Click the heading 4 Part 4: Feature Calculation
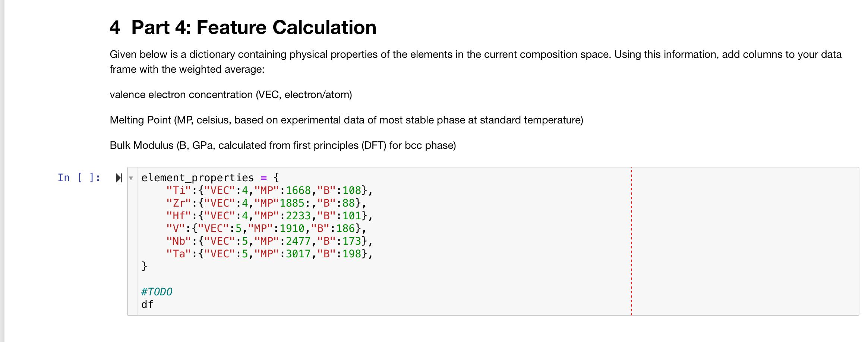The width and height of the screenshot is (868, 342). [x=243, y=27]
